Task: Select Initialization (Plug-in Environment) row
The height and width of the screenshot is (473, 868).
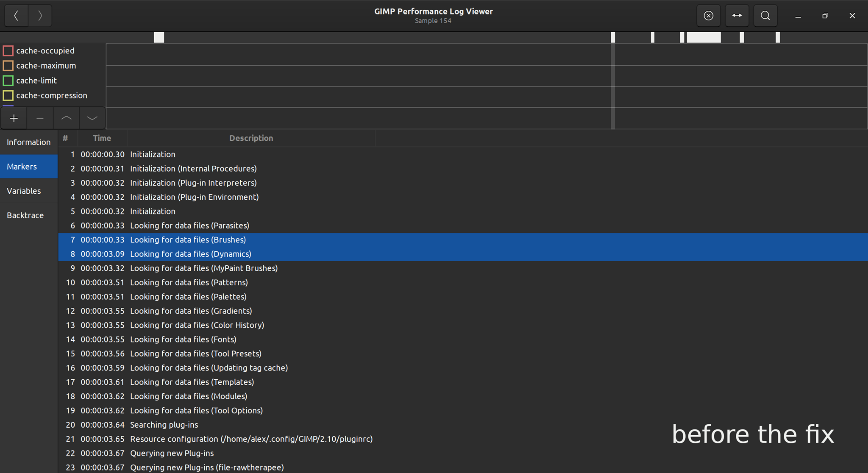Action: tap(463, 197)
